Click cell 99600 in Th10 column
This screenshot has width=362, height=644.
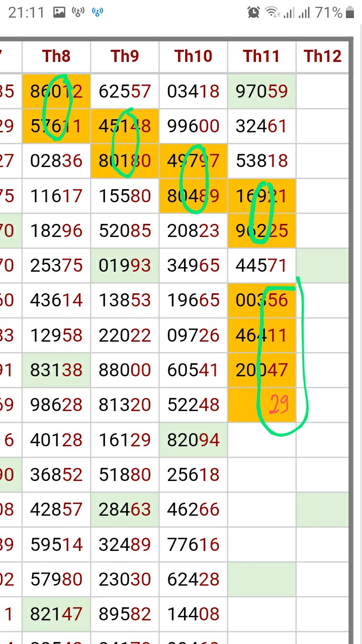click(x=193, y=126)
